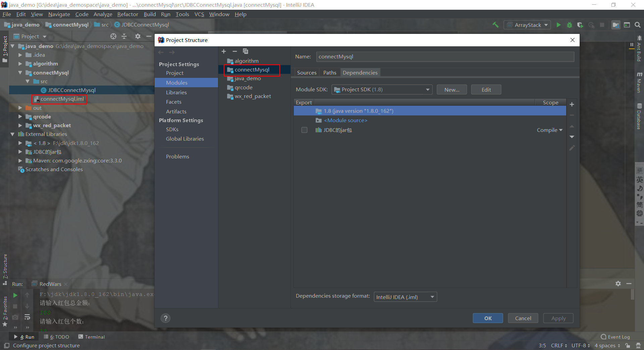The width and height of the screenshot is (644, 350).
Task: Remove selected module using the minus icon
Action: click(234, 51)
